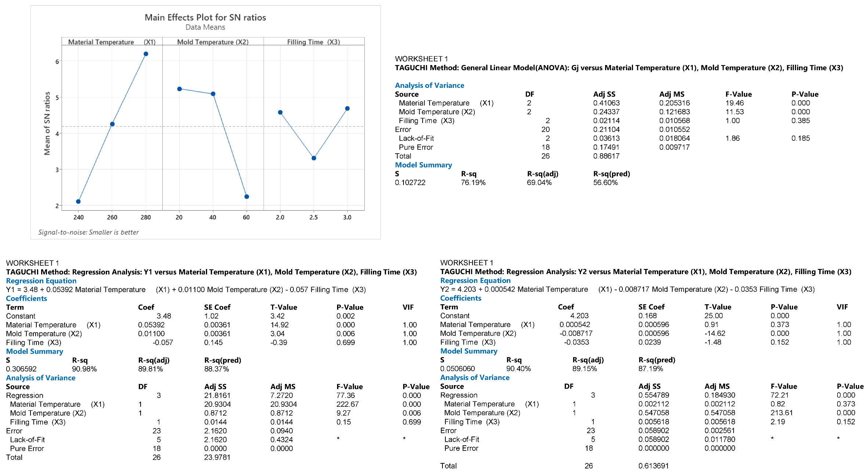
Task: Click the 'Data Means' plot subtitle
Action: pyautogui.click(x=205, y=27)
